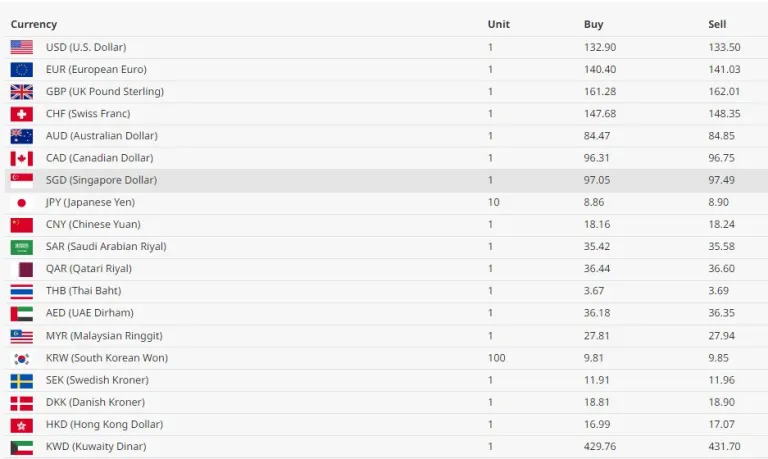Click the European Union flag icon

click(x=22, y=69)
